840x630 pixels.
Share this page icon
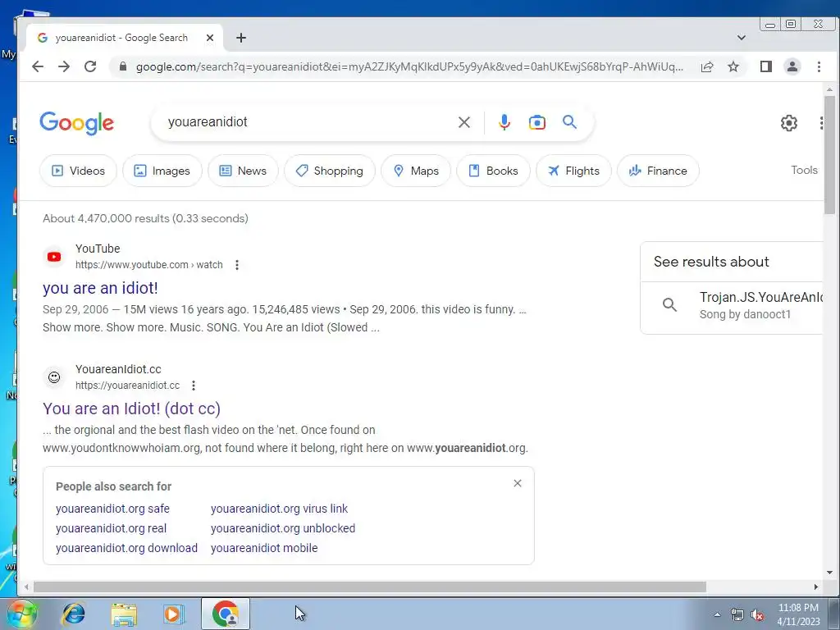707,66
